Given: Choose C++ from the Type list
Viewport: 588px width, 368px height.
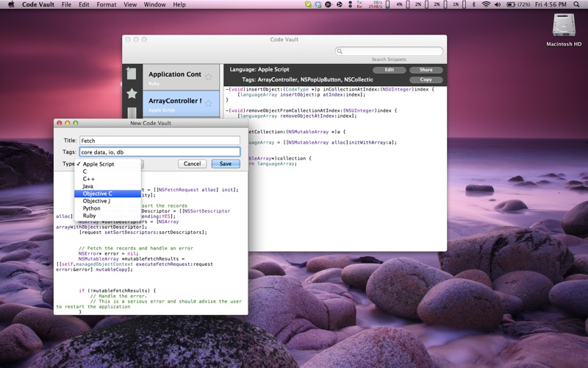Looking at the screenshot, I should pos(107,179).
